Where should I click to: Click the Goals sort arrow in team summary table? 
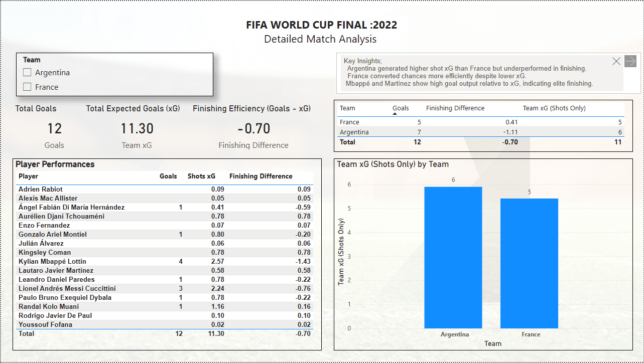click(395, 114)
